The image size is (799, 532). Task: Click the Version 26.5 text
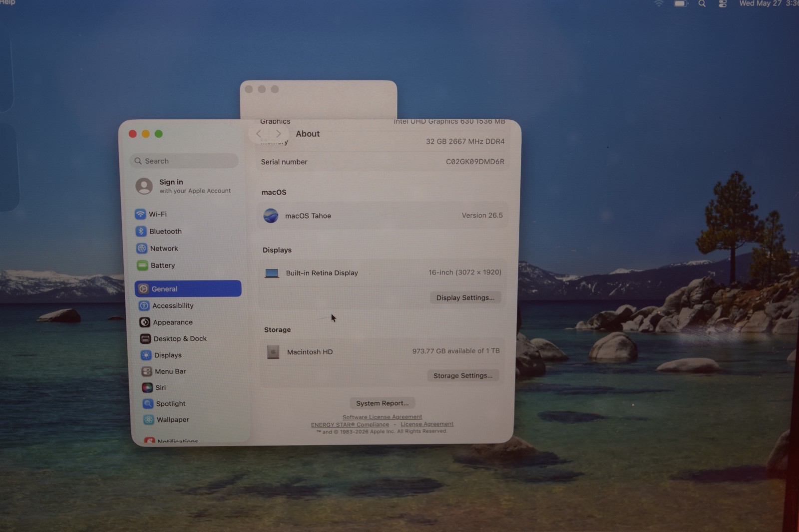[482, 215]
